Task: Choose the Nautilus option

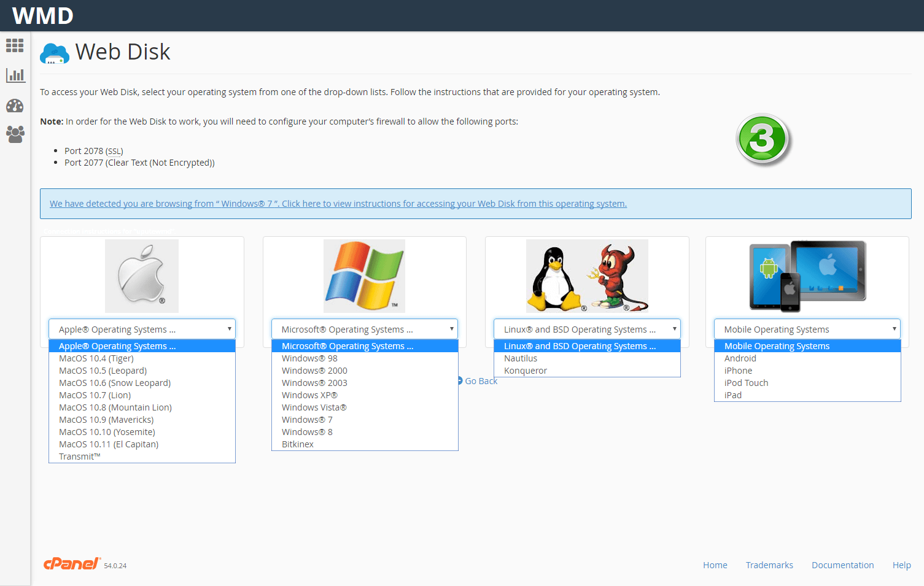Action: click(x=587, y=358)
